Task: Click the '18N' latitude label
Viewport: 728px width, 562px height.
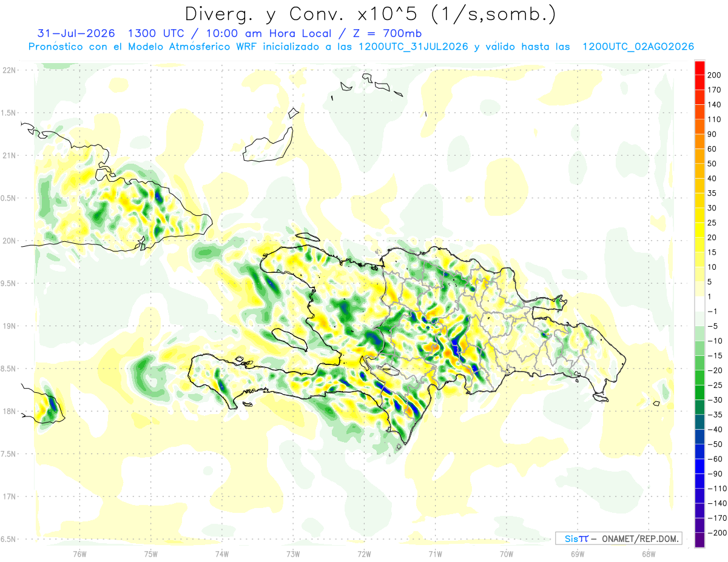Action: (x=8, y=412)
